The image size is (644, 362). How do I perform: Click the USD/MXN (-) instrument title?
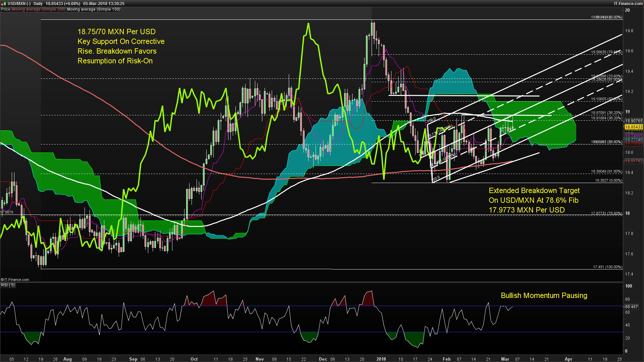(19, 3)
